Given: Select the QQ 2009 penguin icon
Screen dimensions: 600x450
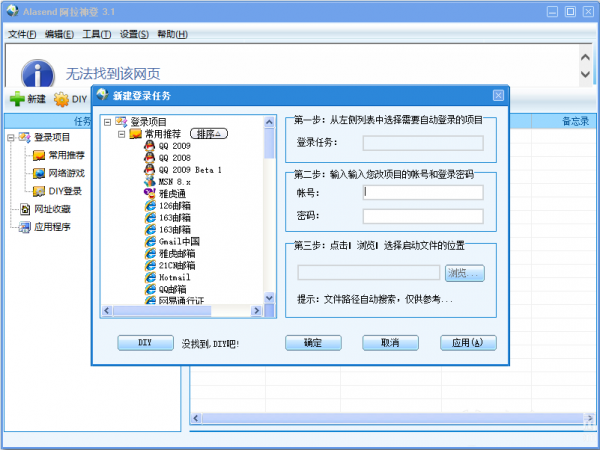Looking at the screenshot, I should click(x=150, y=146).
